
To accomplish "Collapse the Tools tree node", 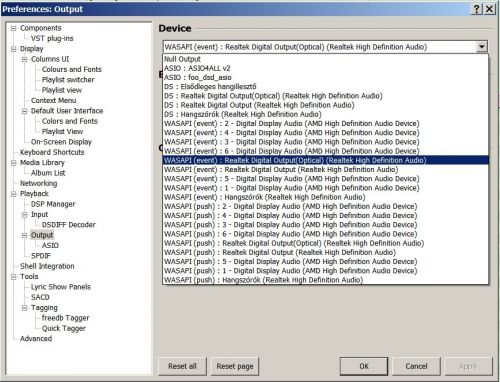I will (13, 277).
